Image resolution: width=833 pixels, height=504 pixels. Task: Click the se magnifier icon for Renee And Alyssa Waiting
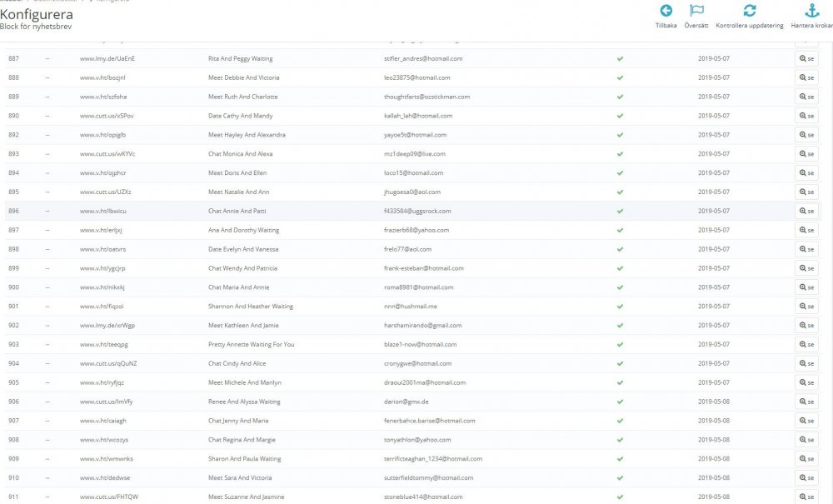[805, 401]
